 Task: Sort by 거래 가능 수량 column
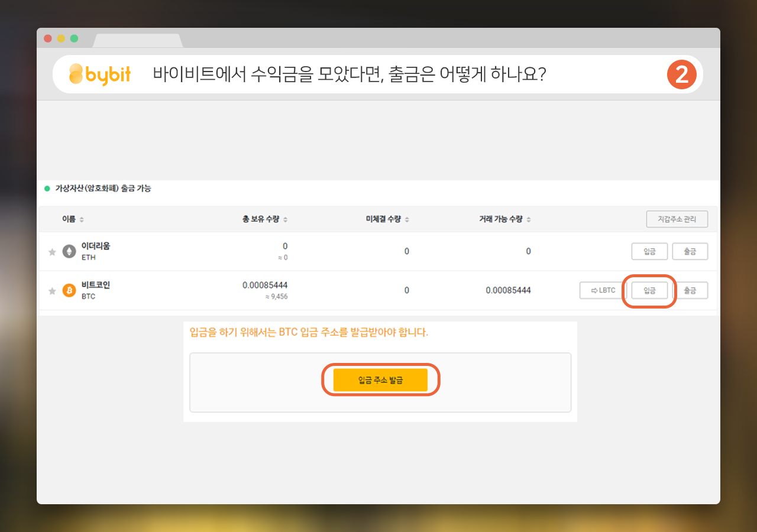tap(505, 219)
